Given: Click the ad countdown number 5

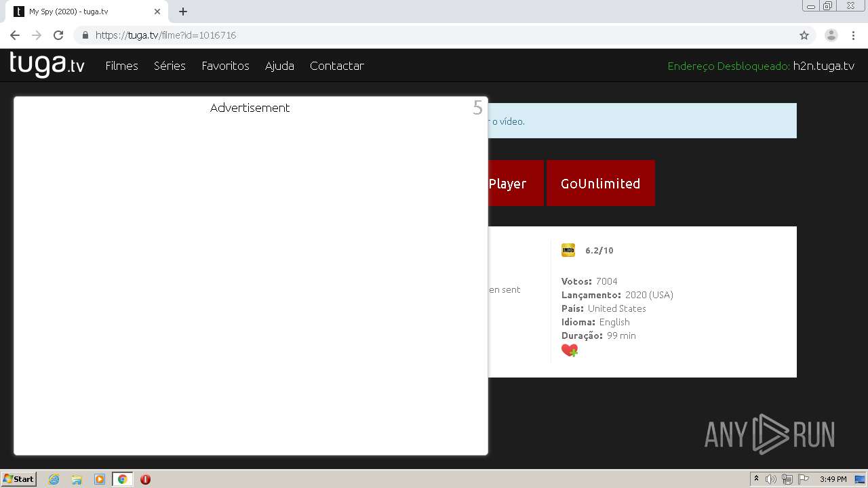Looking at the screenshot, I should [477, 108].
